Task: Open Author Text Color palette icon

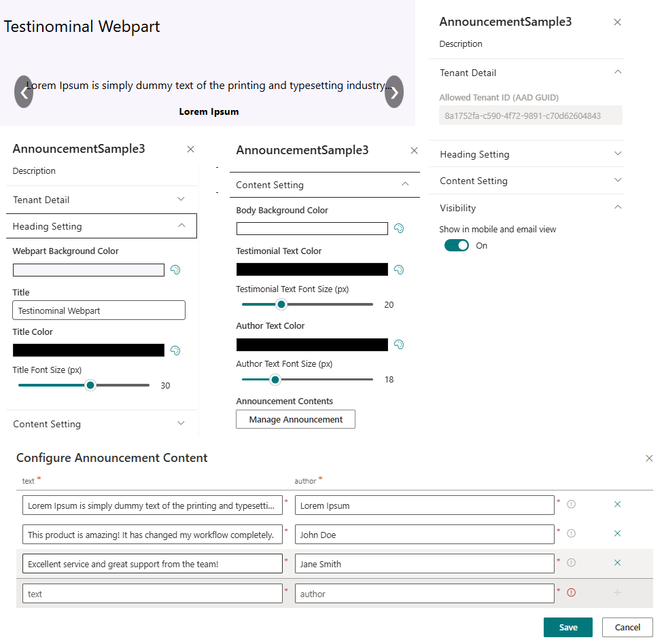Action: click(399, 344)
